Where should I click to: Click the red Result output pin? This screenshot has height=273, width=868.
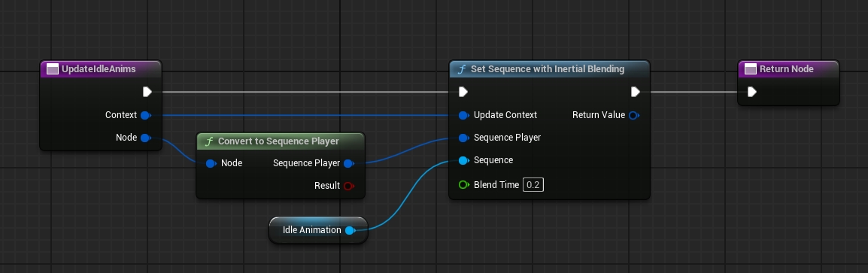(348, 186)
